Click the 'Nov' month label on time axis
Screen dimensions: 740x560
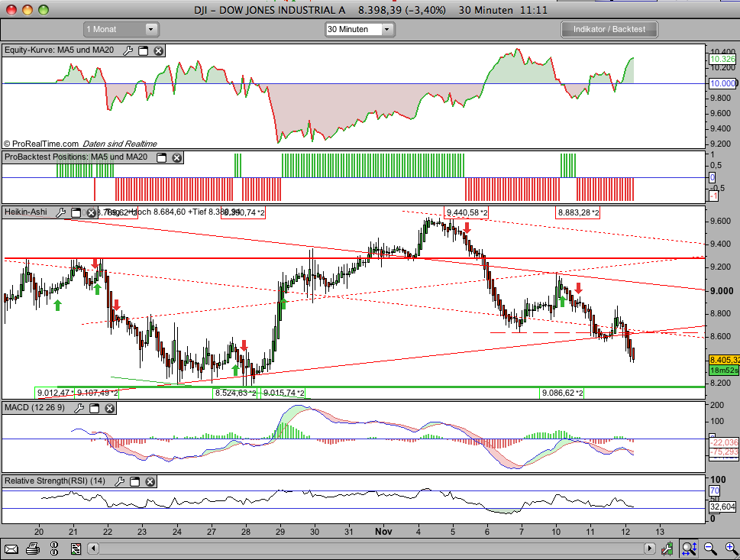383,532
